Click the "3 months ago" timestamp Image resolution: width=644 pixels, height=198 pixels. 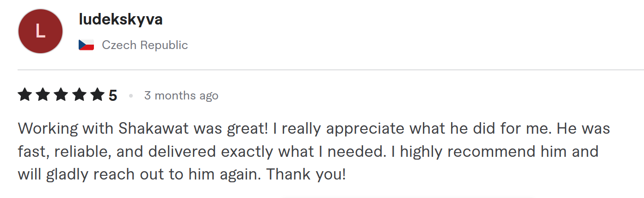[x=181, y=96]
